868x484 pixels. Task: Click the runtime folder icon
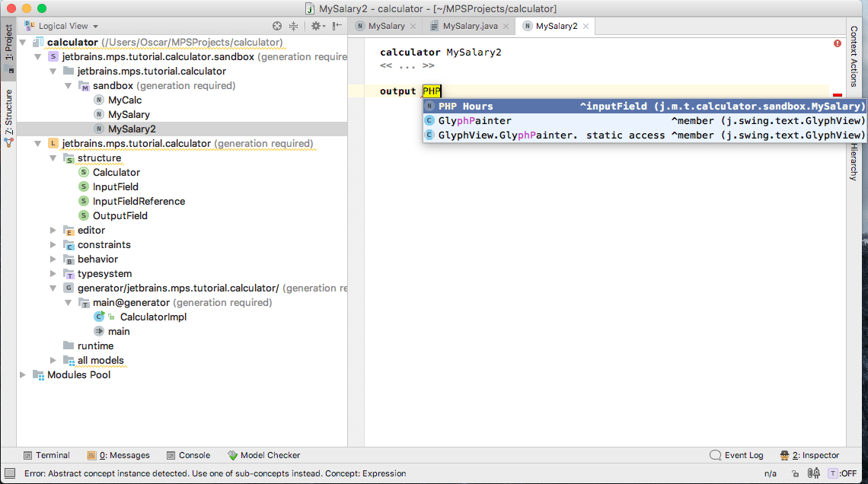pos(69,345)
